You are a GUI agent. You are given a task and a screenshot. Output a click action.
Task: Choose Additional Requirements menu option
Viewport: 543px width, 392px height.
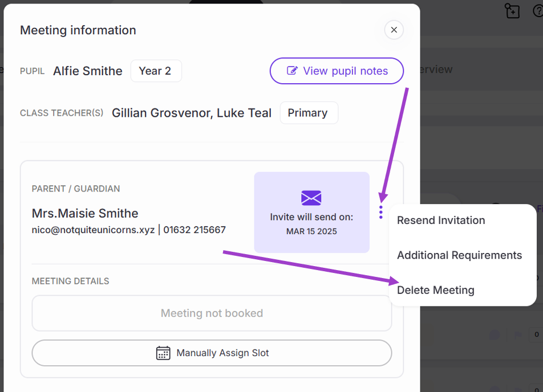(459, 255)
